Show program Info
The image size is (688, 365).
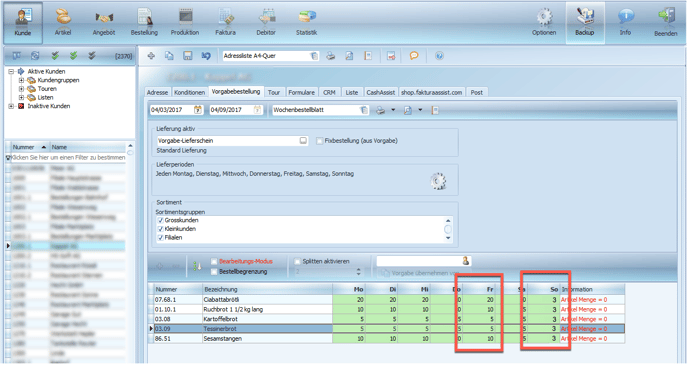point(625,23)
